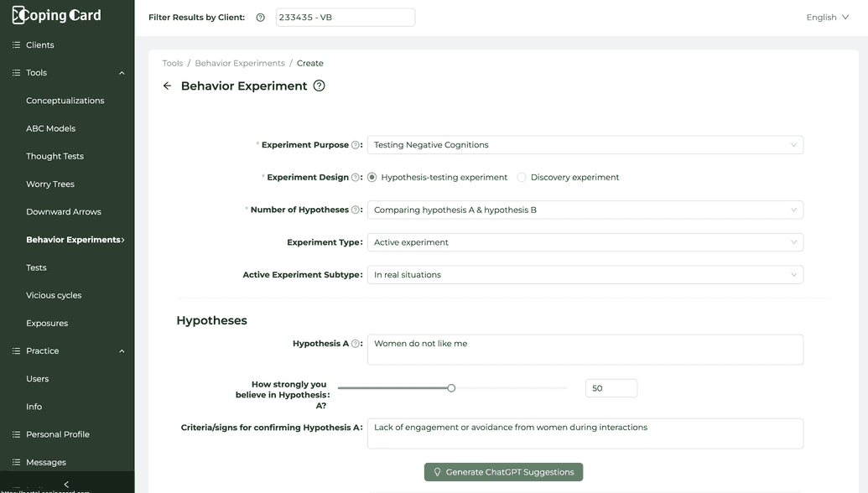Click the Hypothesis A belief slider handle
Viewport: 868px width, 493px height.
pos(451,388)
